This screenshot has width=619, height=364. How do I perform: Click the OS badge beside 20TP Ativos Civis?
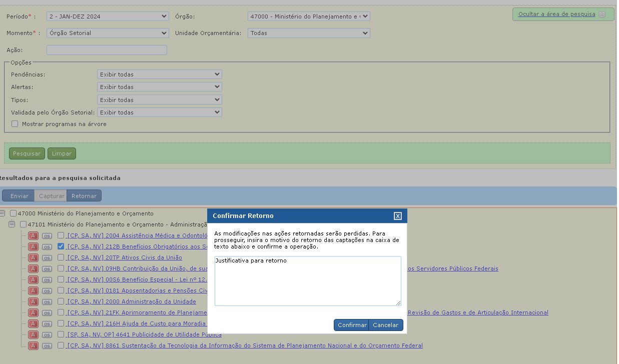[47, 258]
